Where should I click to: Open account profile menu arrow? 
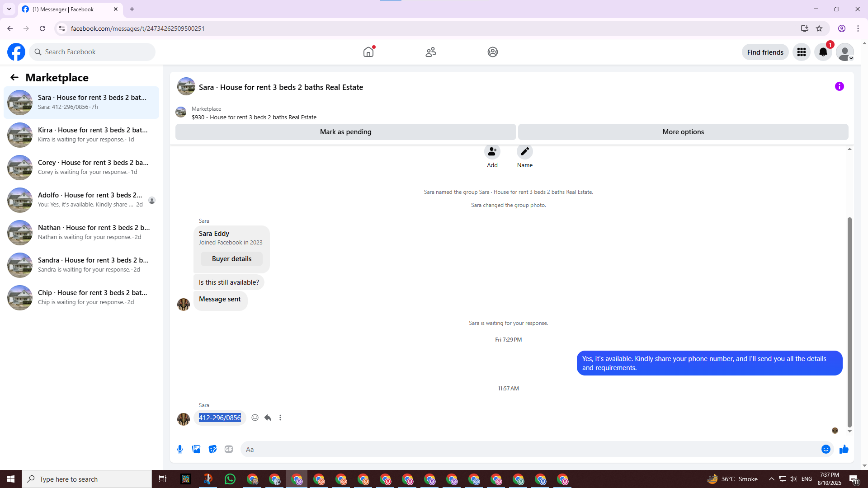pos(851,58)
